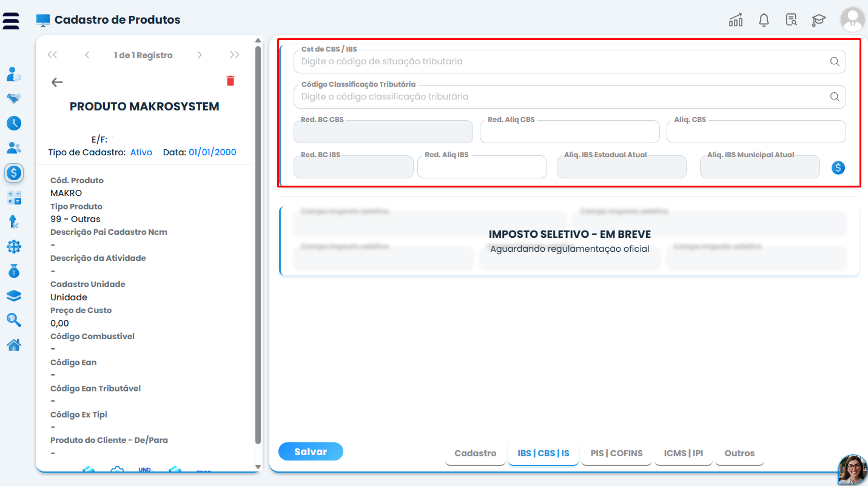The height and width of the screenshot is (486, 868).
Task: Switch to the Outros tab
Action: click(x=739, y=454)
